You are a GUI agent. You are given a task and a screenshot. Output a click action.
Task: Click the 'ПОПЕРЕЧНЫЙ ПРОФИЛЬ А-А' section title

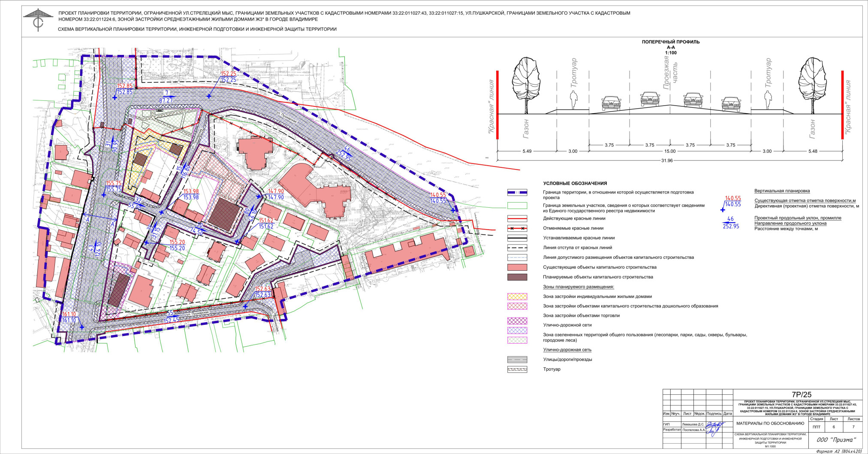pos(670,42)
